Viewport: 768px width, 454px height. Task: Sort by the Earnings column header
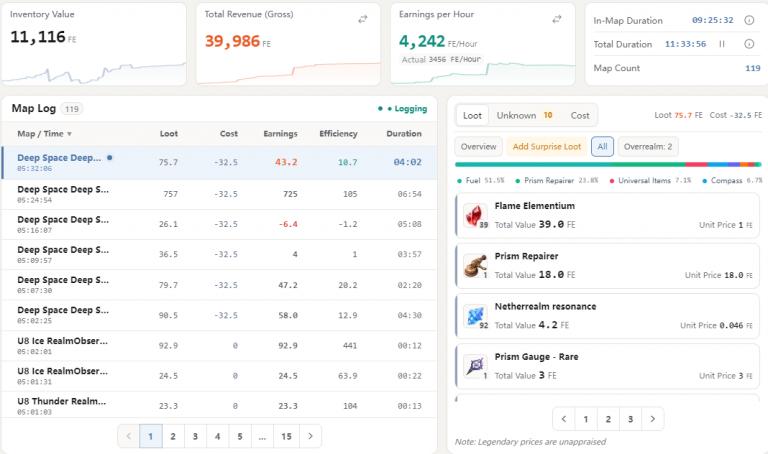point(280,134)
